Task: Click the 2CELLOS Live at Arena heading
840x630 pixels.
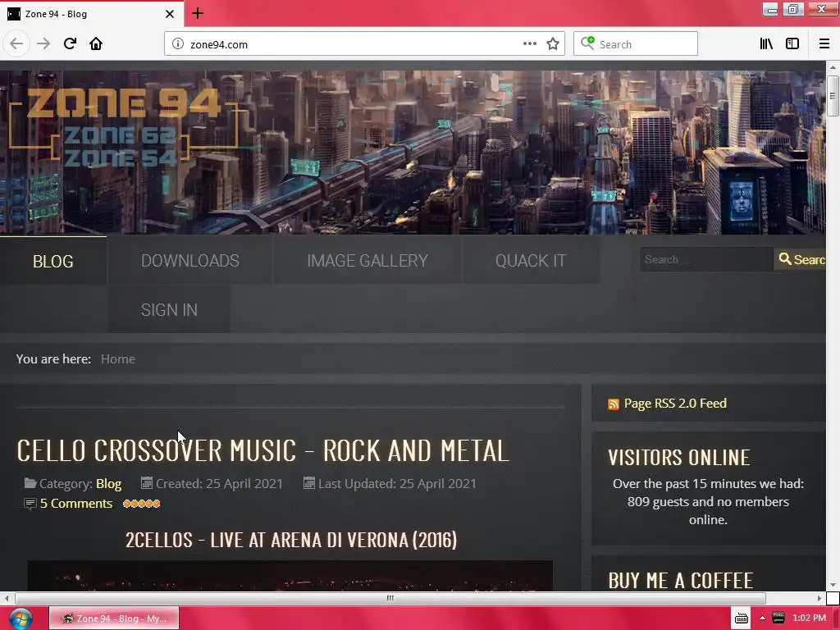Action: pyautogui.click(x=291, y=540)
